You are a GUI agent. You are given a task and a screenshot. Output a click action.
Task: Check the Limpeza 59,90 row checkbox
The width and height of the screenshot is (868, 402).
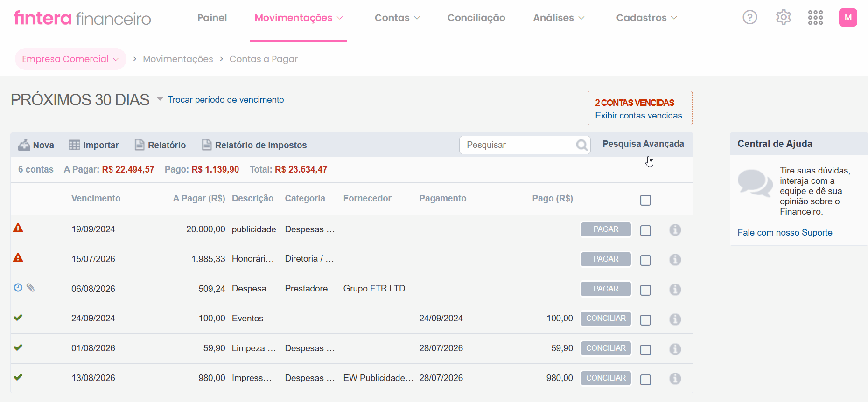645,350
